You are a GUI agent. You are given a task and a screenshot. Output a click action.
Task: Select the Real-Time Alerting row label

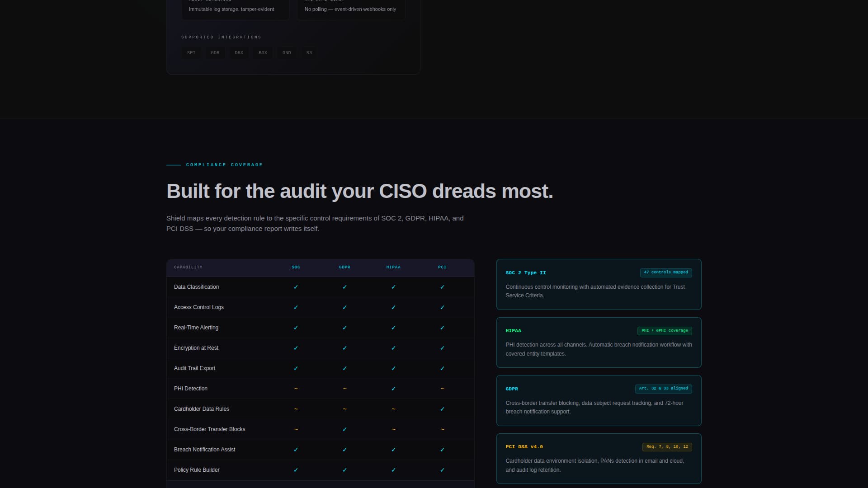(x=196, y=328)
